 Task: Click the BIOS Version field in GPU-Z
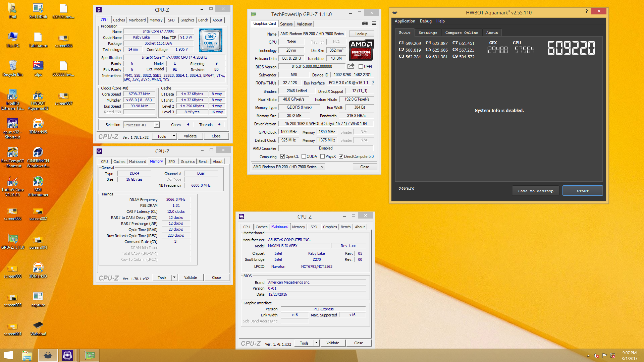312,66
